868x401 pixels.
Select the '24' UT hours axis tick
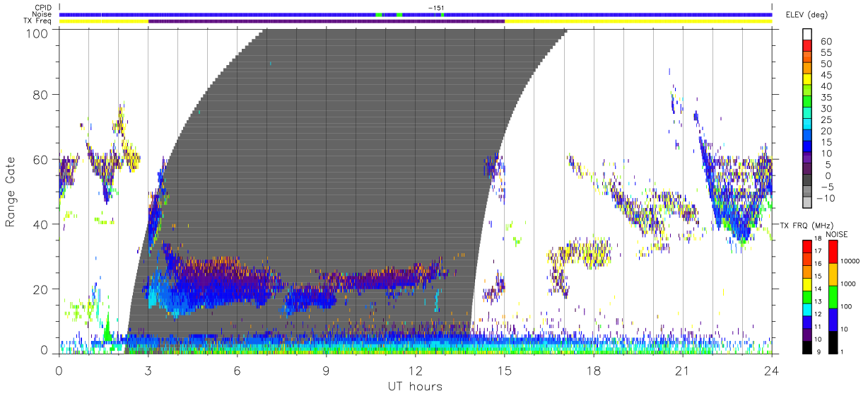(772, 370)
